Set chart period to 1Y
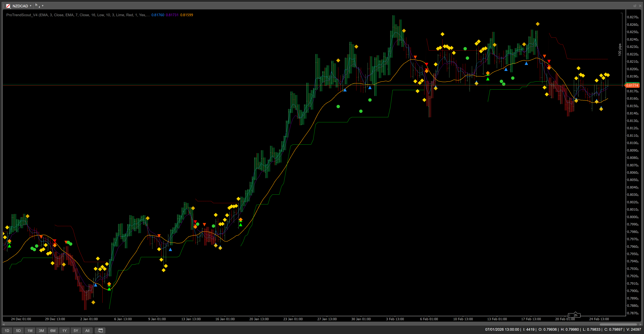 pyautogui.click(x=65, y=331)
